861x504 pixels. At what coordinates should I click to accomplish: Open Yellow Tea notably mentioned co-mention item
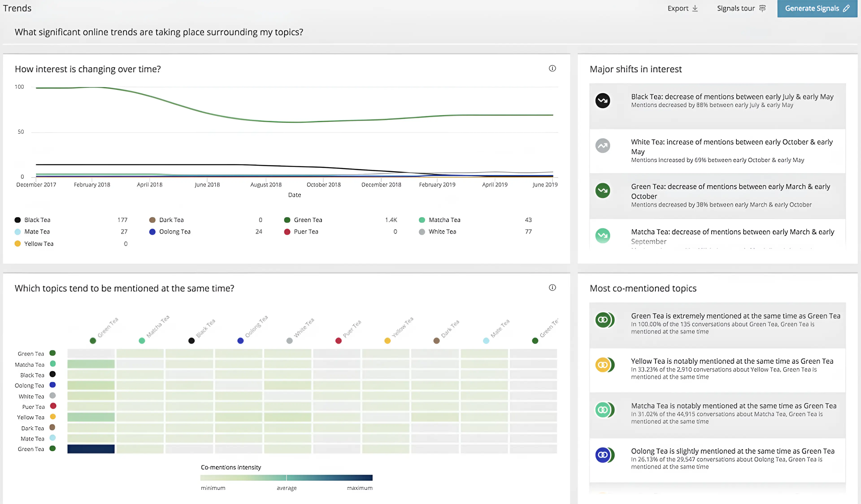click(717, 370)
